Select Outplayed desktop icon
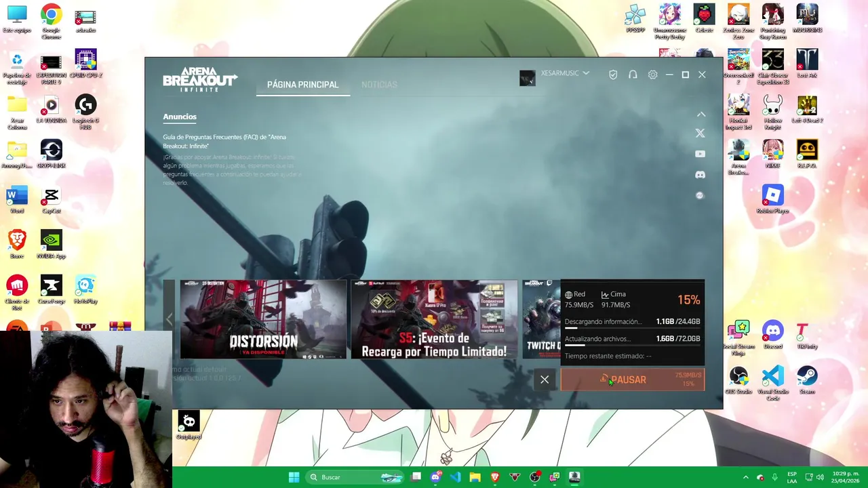Screen dimensions: 868x488 (x=189, y=426)
